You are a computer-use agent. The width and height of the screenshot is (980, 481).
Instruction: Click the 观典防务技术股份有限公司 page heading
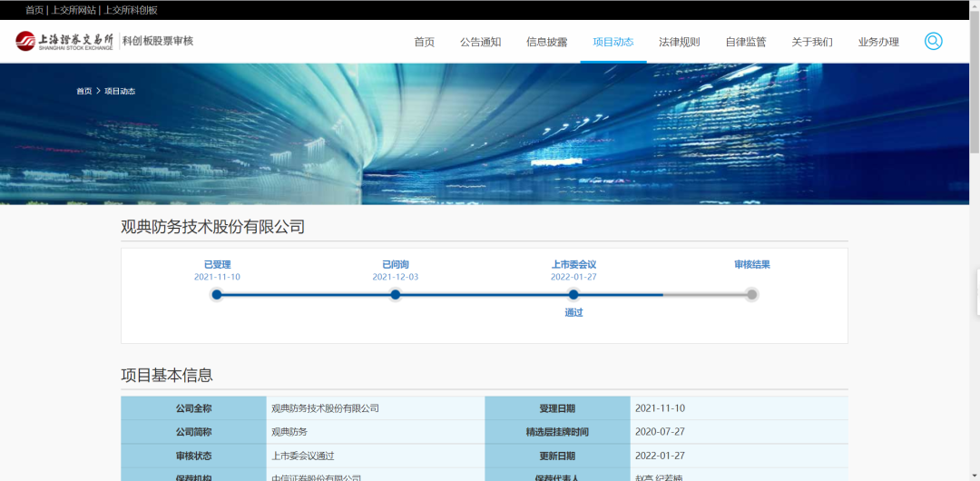click(x=212, y=226)
